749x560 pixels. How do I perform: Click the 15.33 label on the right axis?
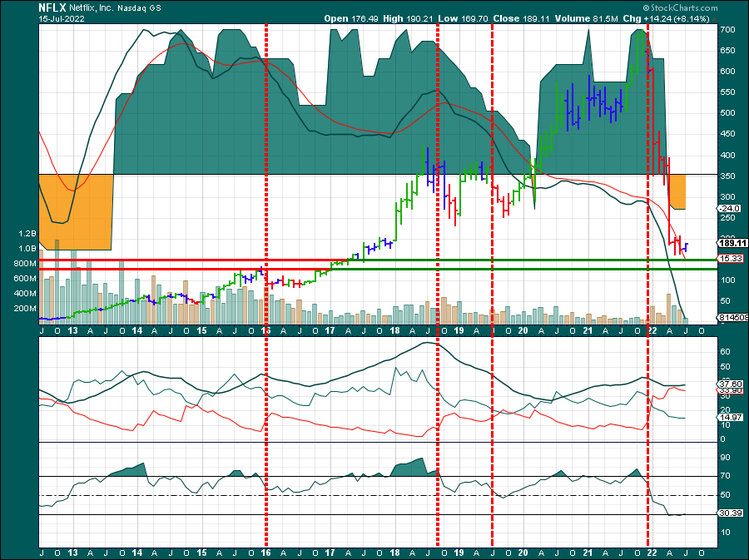pos(730,260)
